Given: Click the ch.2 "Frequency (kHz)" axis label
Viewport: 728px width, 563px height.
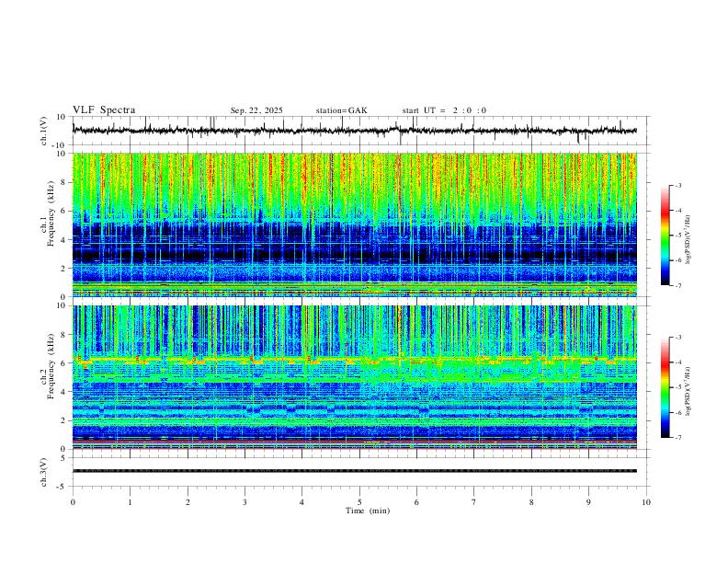Looking at the screenshot, I should (x=51, y=366).
